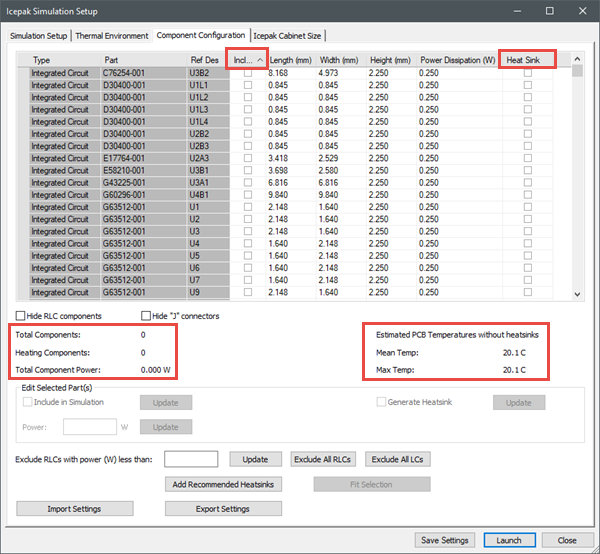Click Export Settings button
The image size is (600, 554).
[223, 509]
